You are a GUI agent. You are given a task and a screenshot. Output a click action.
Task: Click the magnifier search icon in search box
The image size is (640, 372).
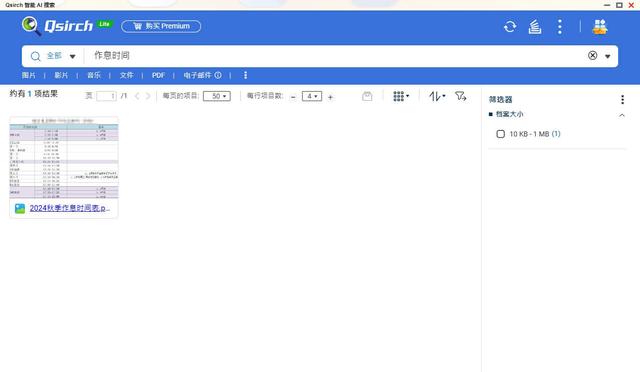[36, 56]
